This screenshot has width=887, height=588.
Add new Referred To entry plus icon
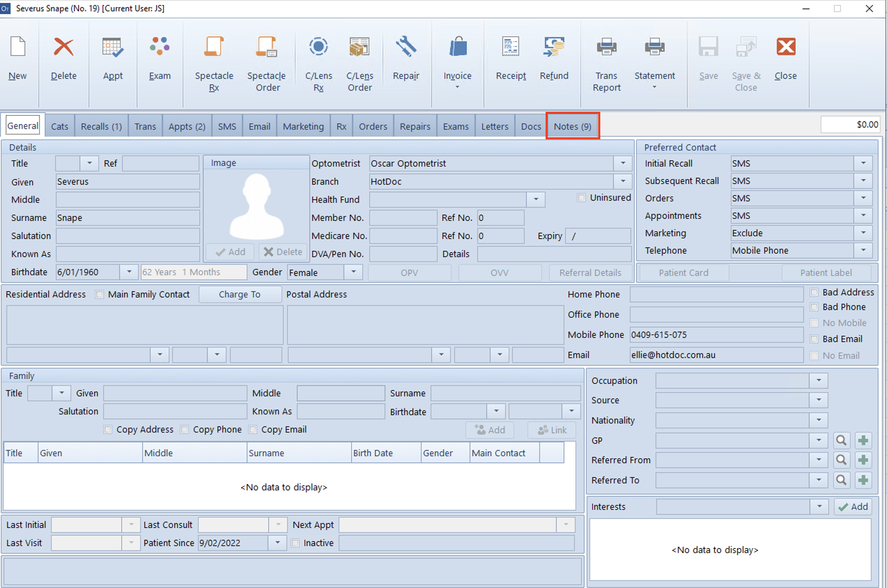(863, 480)
